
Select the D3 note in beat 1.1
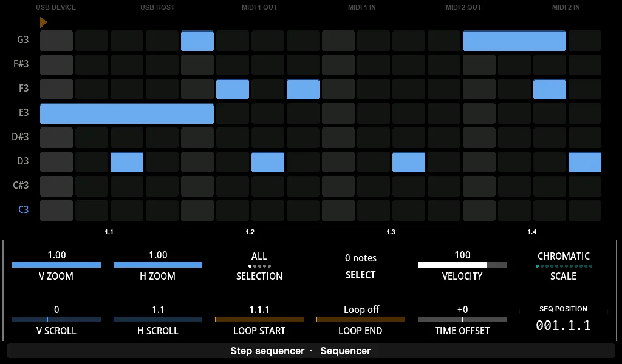click(127, 162)
